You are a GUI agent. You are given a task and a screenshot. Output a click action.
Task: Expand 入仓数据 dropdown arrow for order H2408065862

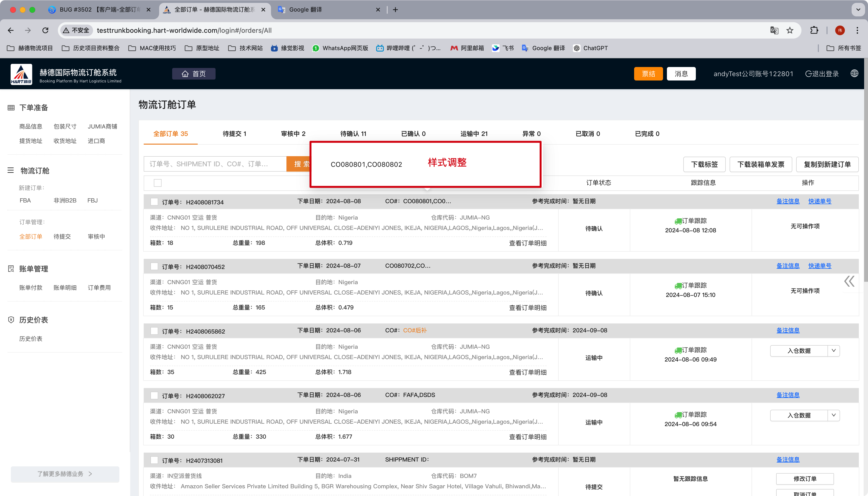pos(834,350)
